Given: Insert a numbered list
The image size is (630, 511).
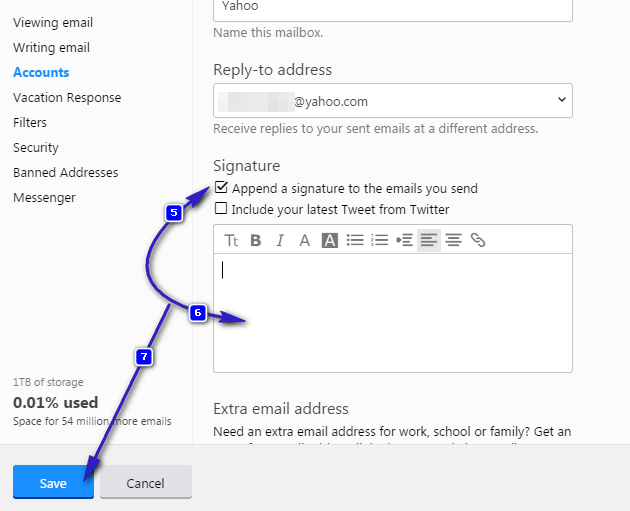Looking at the screenshot, I should click(379, 240).
